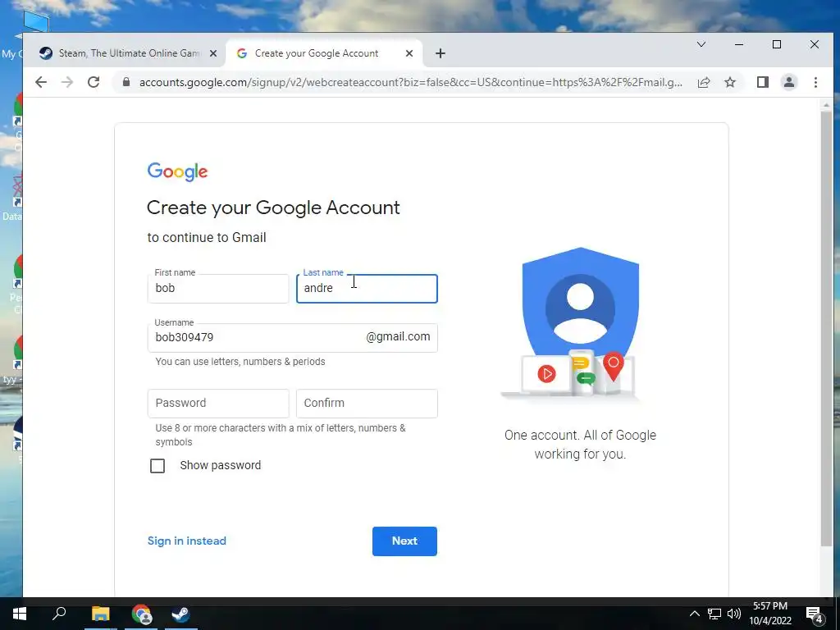Bookmark this page with the star icon

click(730, 82)
